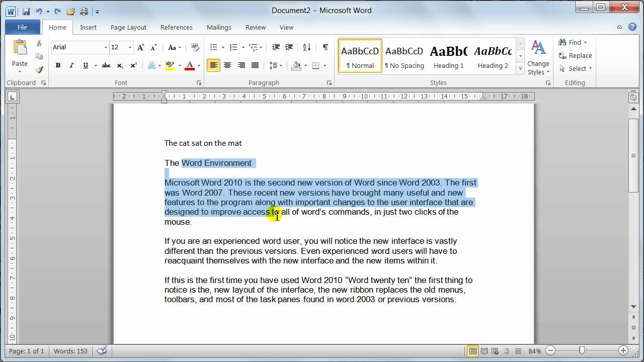
Task: Open the Change Case Aa dropdown
Action: (175, 47)
